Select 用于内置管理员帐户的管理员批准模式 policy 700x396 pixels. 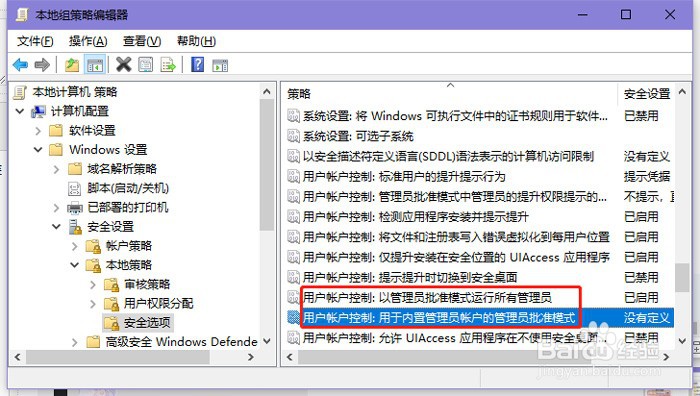pyautogui.click(x=479, y=317)
